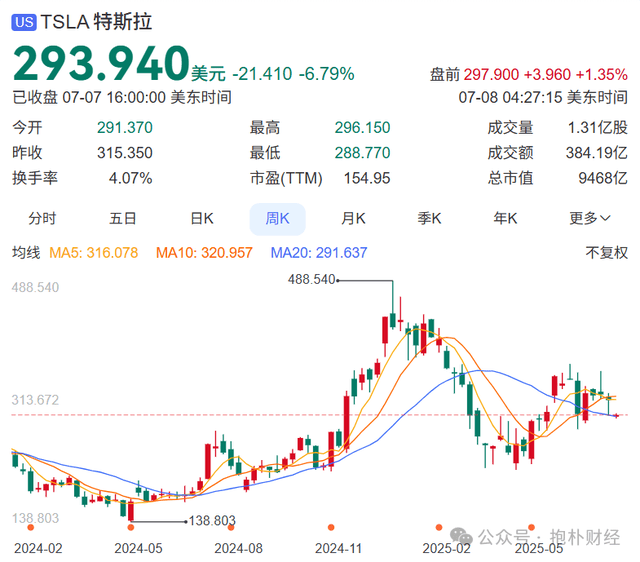640x562 pixels.
Task: Click the 313.672 y-axis price label
Action: (35, 400)
